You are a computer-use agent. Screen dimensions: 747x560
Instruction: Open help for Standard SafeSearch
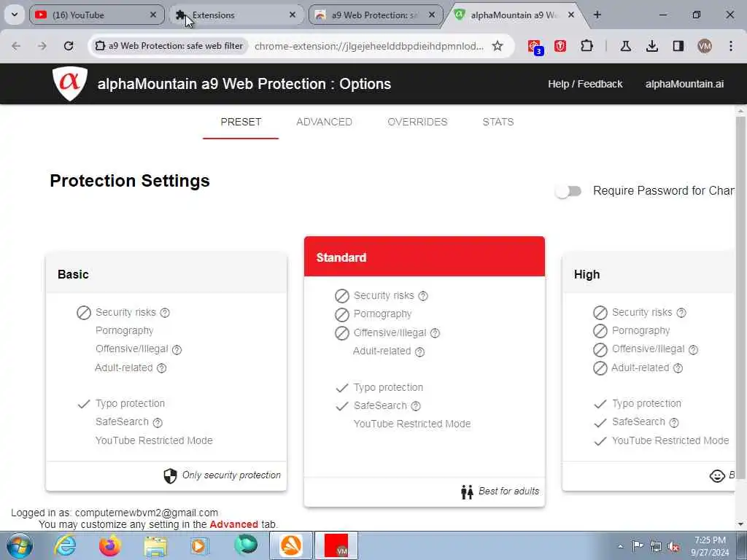tap(416, 406)
